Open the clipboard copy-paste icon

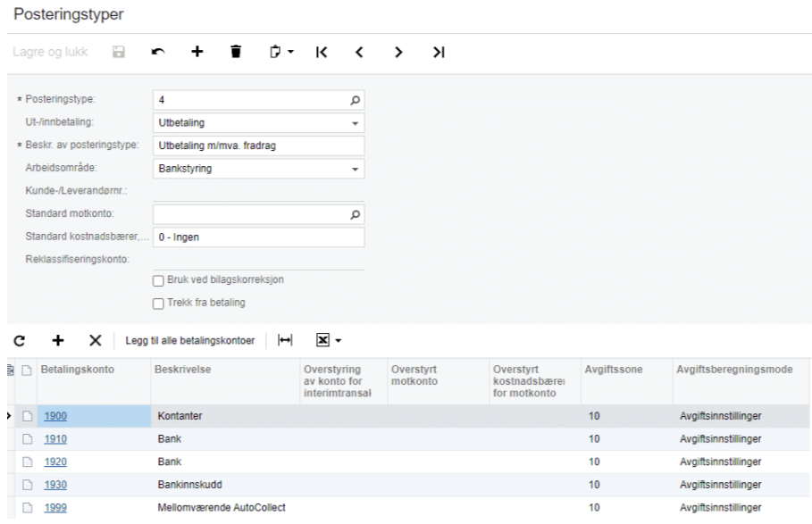[275, 52]
